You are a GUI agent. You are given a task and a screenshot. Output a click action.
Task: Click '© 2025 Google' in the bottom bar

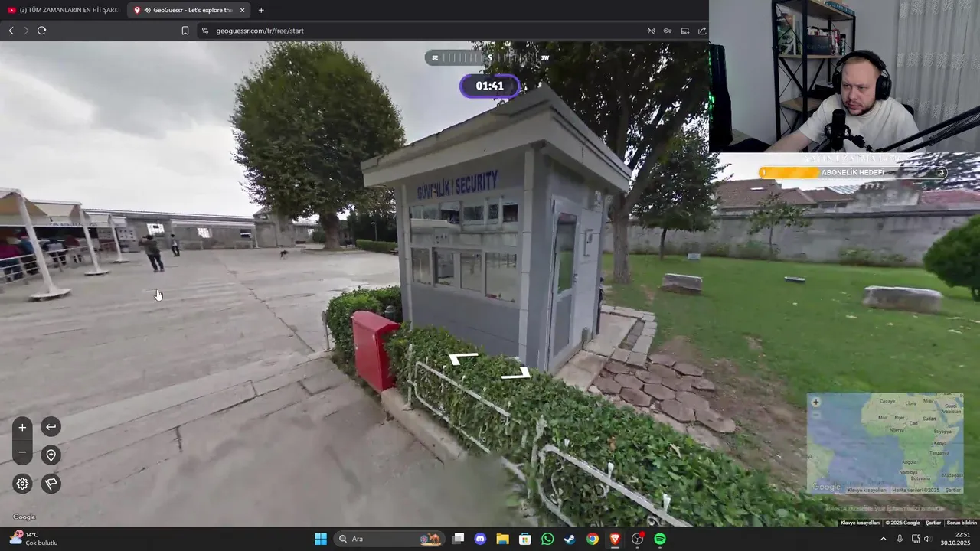pos(903,523)
